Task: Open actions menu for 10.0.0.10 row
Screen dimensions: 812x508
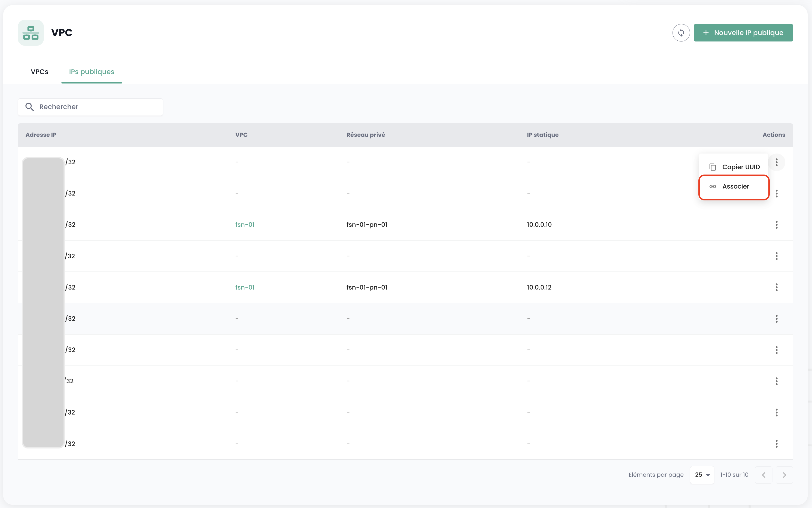Action: (x=776, y=225)
